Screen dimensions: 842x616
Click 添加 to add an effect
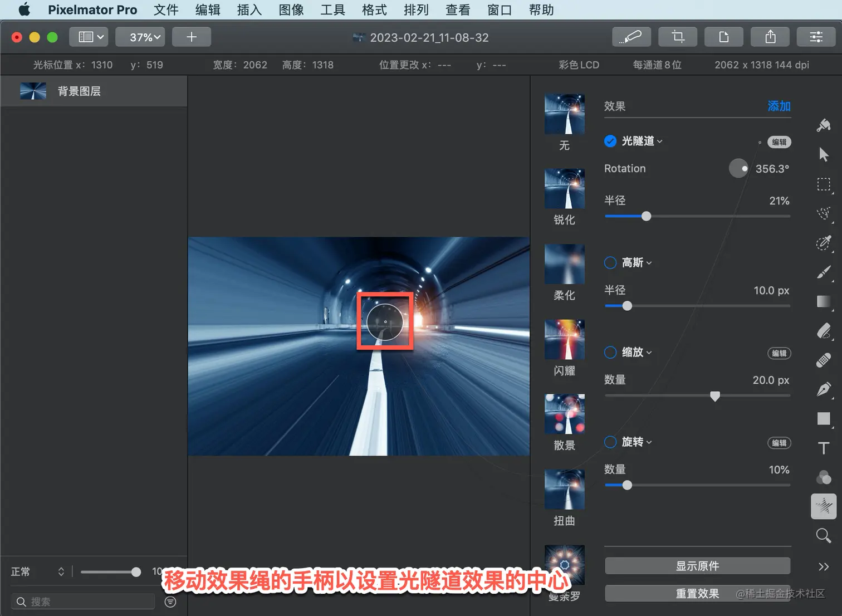coord(779,106)
